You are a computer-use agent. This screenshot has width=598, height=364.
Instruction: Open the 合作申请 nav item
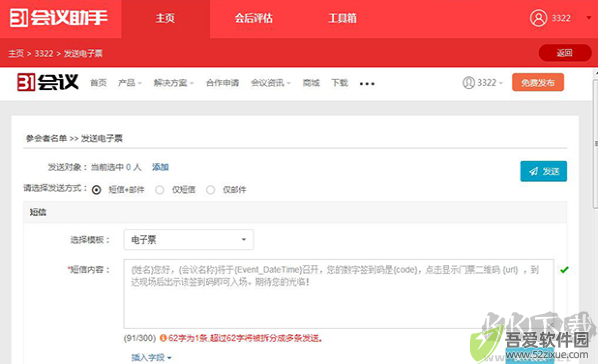[x=222, y=83]
